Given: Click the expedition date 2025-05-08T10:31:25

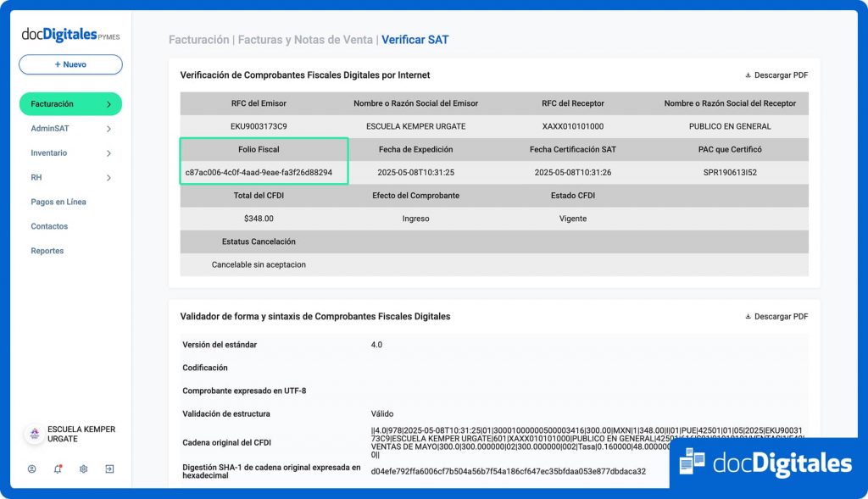Looking at the screenshot, I should (415, 173).
